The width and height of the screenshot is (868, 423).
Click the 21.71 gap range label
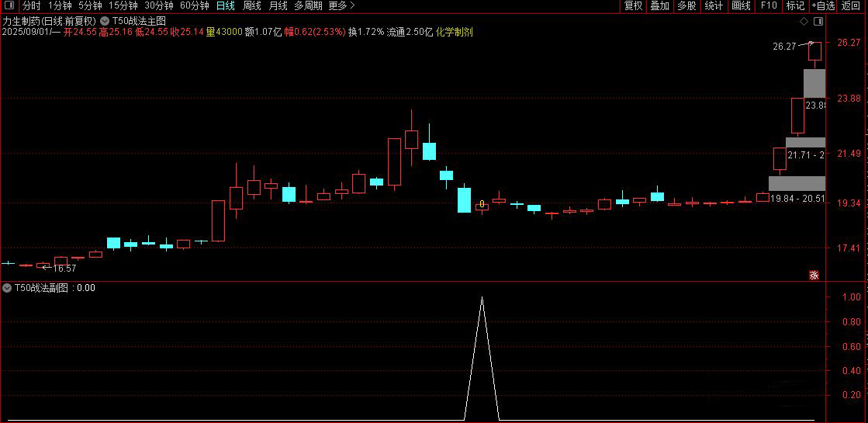click(805, 155)
